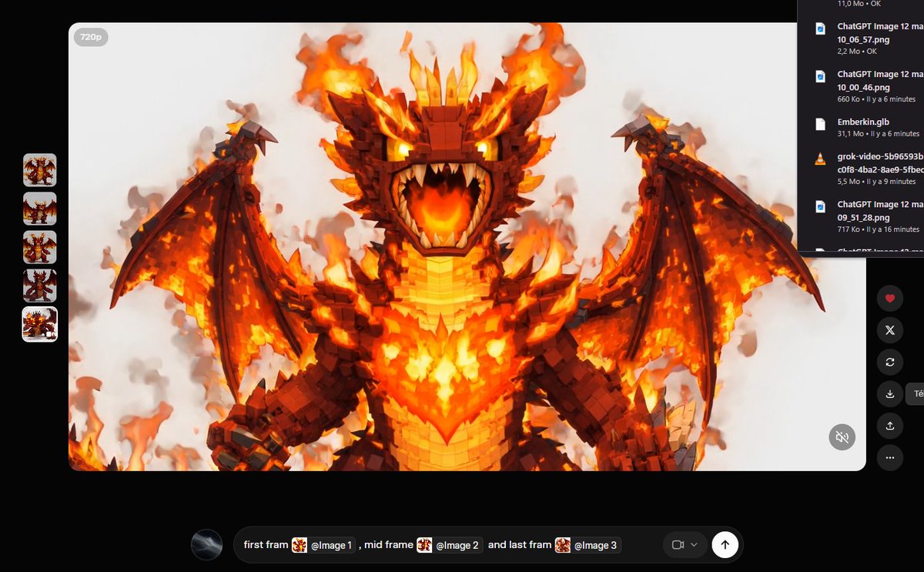Screen dimensions: 924x572
Task: Click the @Image 1 reference chip
Action: [324, 545]
